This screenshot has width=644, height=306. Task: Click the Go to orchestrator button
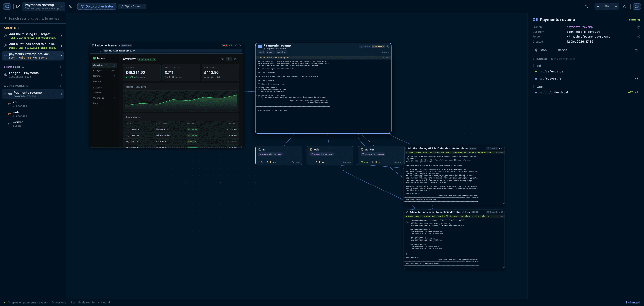point(97,6)
